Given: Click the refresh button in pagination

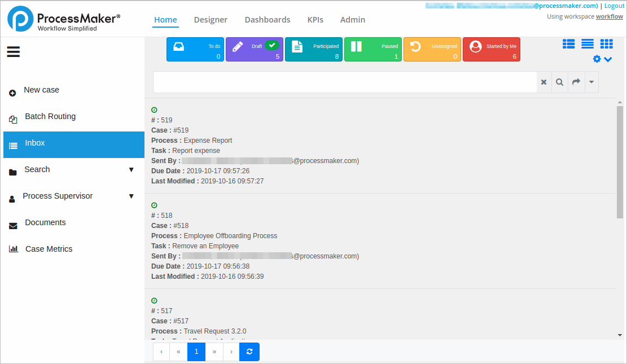Looking at the screenshot, I should pyautogui.click(x=249, y=352).
